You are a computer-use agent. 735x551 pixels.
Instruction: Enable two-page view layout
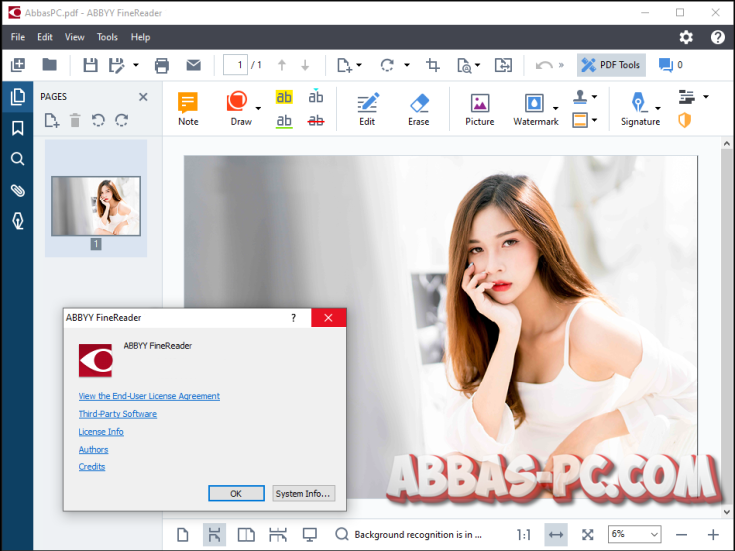(x=246, y=535)
